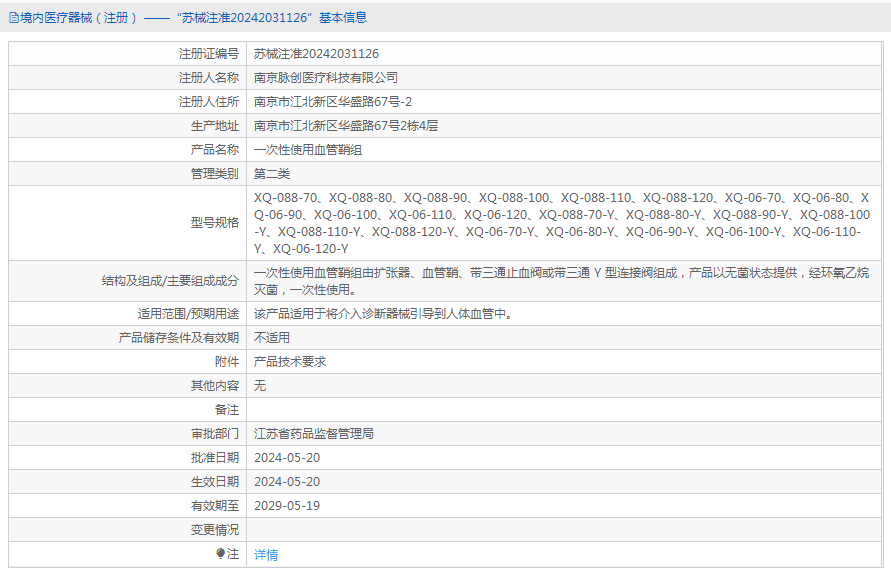Click the document icon before 境内医疗器械 title
Screen dimensions: 891x575
coord(14,18)
